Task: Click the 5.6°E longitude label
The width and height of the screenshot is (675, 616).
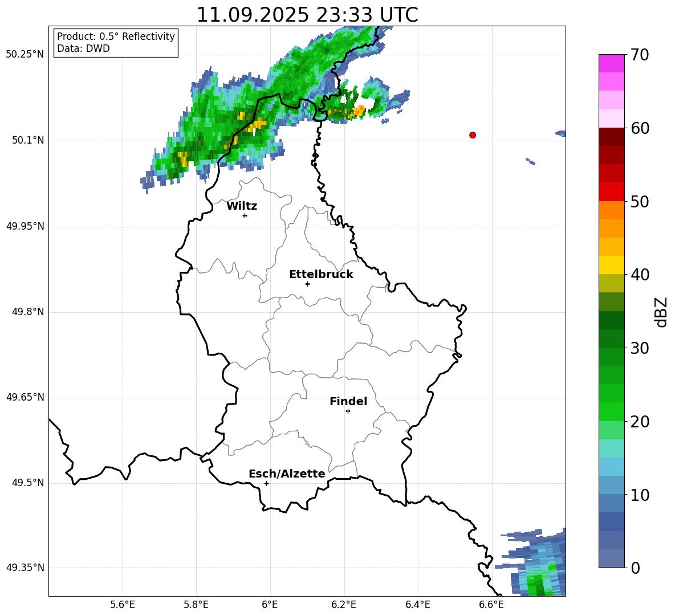Action: tap(123, 605)
